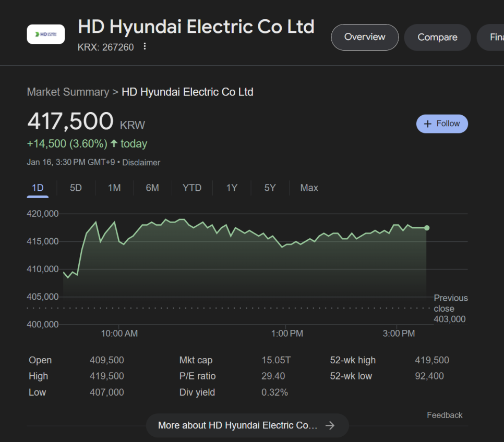Click the green current-price dot on chart
Screen dimensions: 504x442
coord(427,228)
